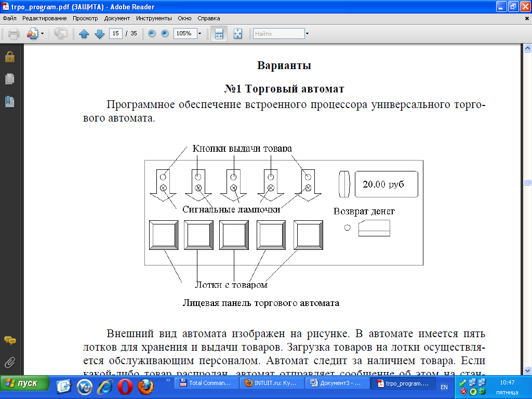532x399 pixels.
Task: Open the find options dropdown arrow
Action: click(308, 34)
